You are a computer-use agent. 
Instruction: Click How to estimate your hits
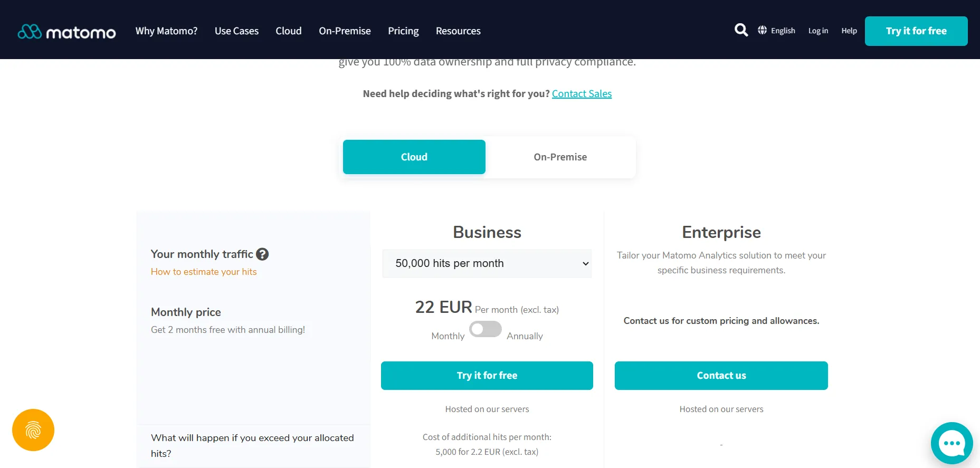(204, 272)
